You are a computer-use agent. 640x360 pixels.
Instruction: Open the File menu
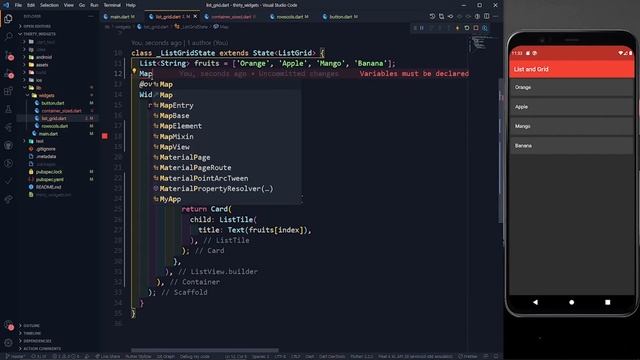(x=18, y=5)
